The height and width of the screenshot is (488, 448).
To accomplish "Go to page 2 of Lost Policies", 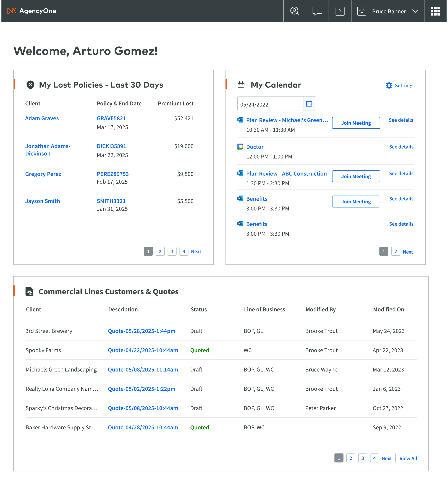I will (x=160, y=251).
